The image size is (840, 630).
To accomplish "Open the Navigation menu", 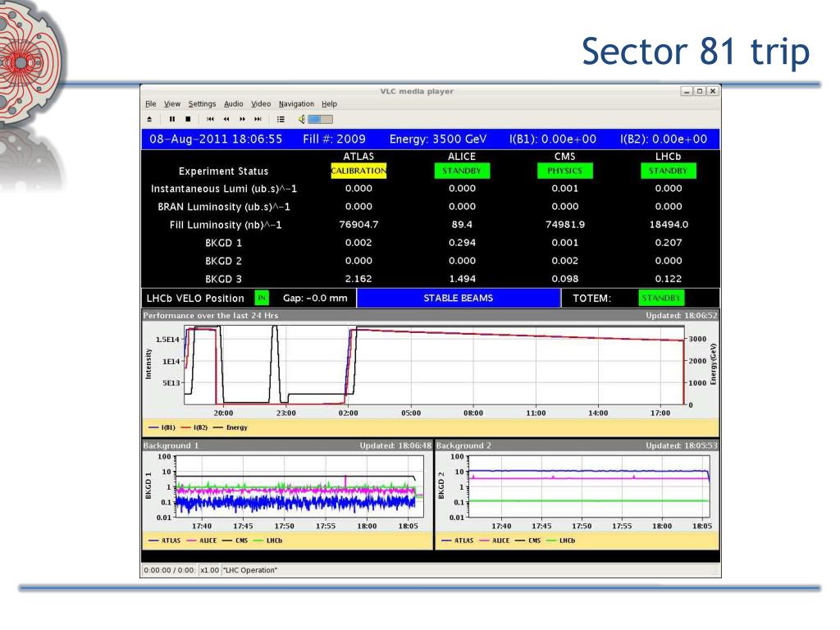I will 296,104.
